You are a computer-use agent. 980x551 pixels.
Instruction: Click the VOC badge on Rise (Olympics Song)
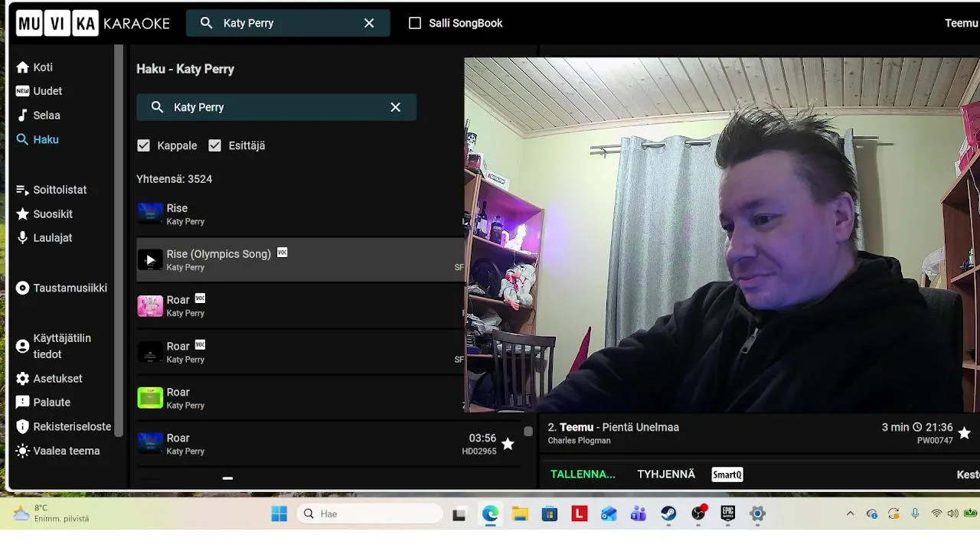[x=282, y=253]
